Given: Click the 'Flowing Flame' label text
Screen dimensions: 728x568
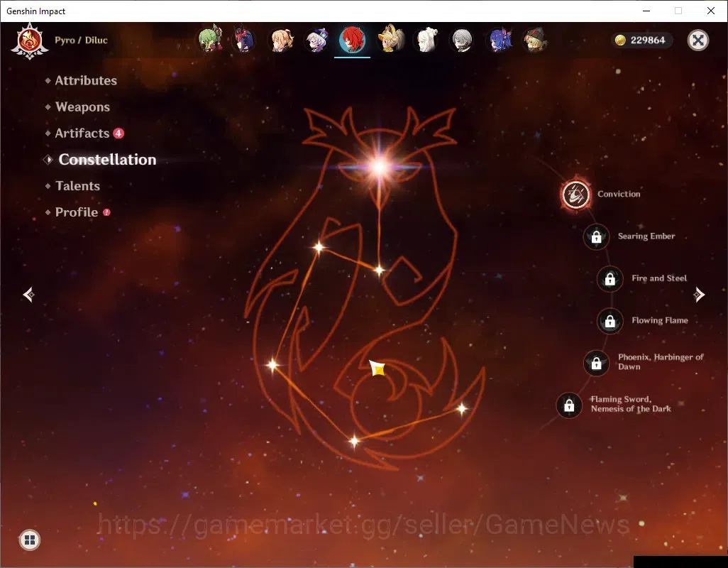Looking at the screenshot, I should coord(660,320).
